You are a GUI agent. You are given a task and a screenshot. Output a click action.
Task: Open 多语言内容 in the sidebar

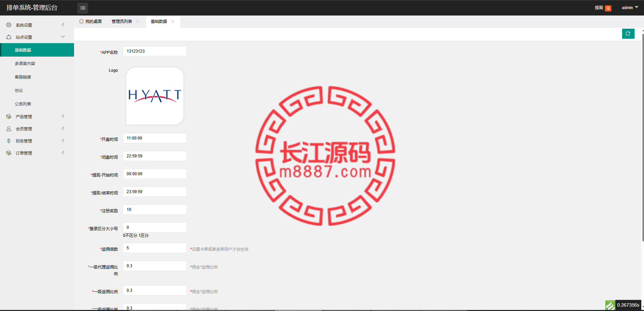click(x=37, y=63)
